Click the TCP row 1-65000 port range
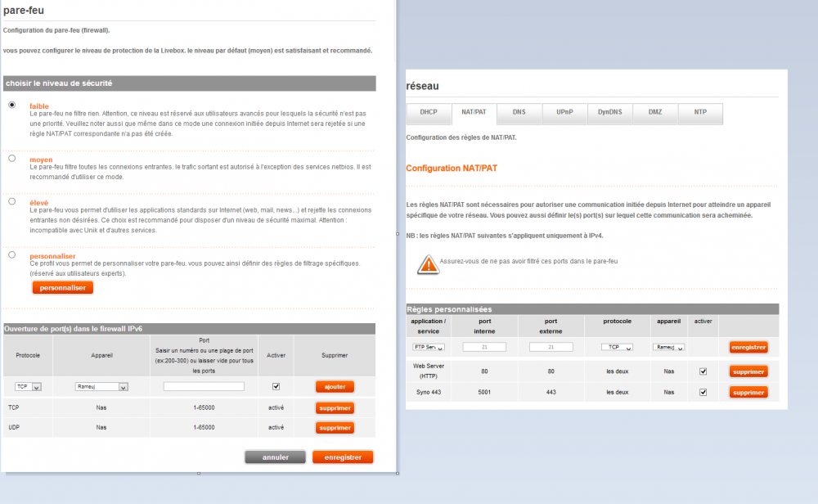818x504 pixels. [x=204, y=408]
